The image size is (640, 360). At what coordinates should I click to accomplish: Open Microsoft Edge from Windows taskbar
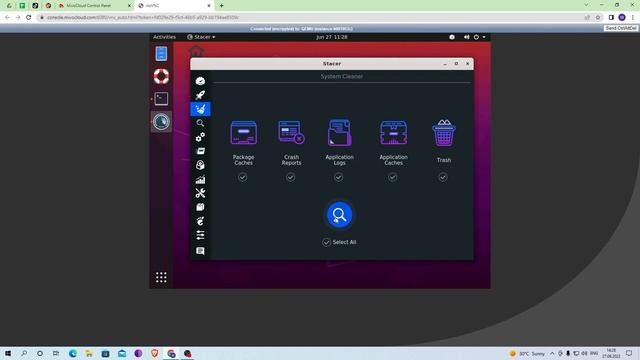click(x=73, y=353)
